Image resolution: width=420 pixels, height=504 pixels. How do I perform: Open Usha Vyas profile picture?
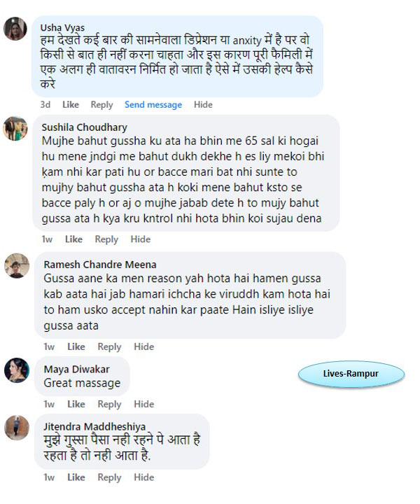tap(15, 29)
